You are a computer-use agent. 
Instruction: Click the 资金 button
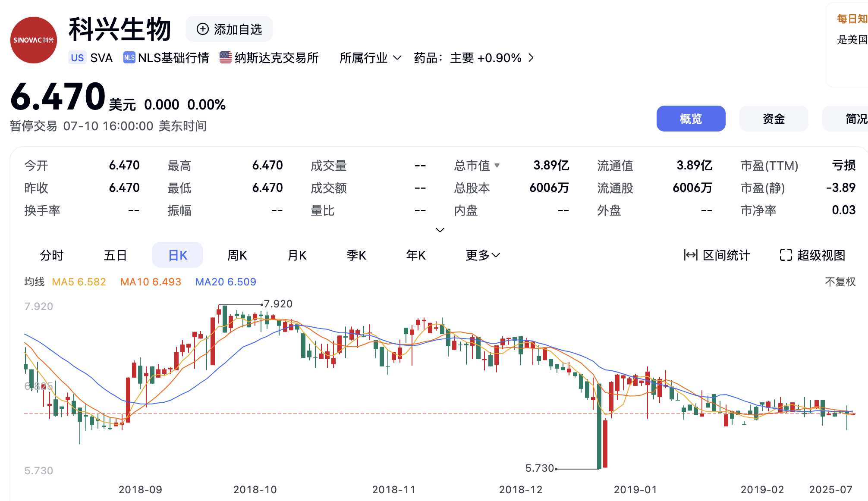[774, 119]
